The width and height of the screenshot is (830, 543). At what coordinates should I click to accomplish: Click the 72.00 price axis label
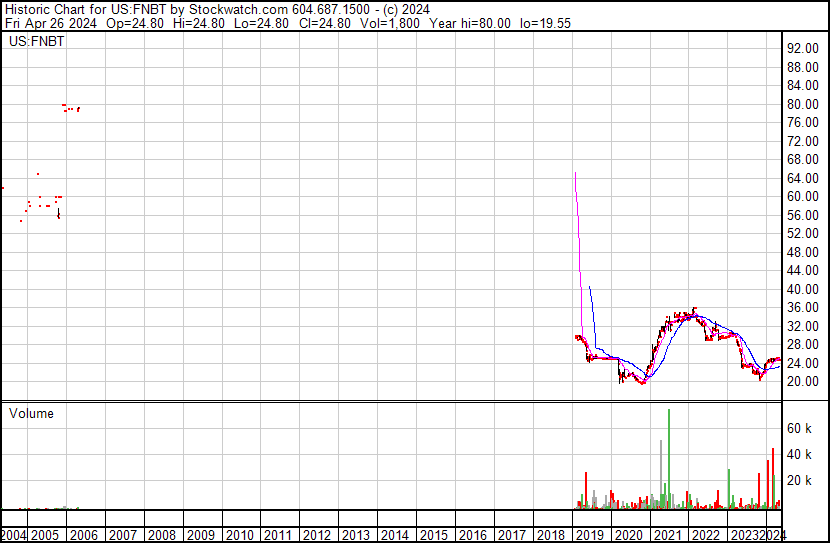(803, 141)
